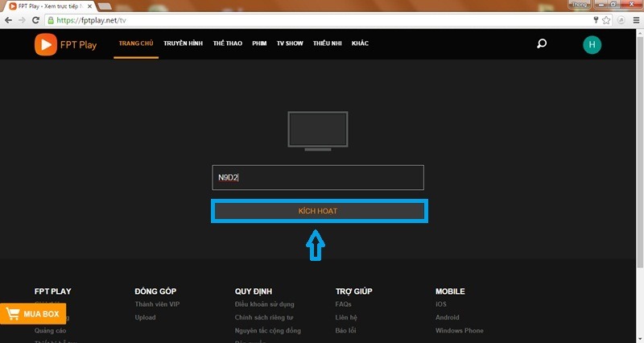Select THỂ THAO in the navigation

pyautogui.click(x=228, y=43)
